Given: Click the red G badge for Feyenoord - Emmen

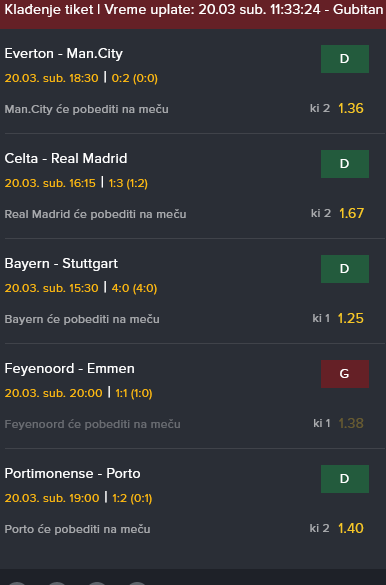Looking at the screenshot, I should click(x=345, y=374).
